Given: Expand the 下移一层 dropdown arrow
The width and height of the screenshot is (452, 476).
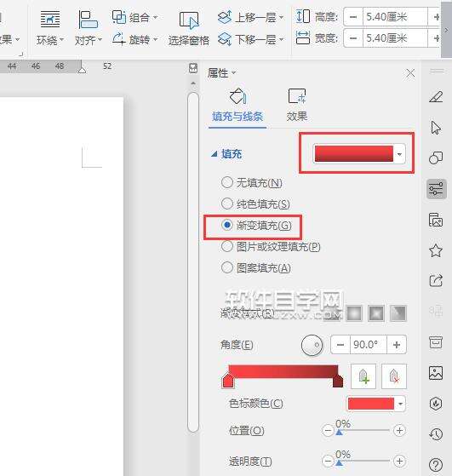Looking at the screenshot, I should (281, 39).
